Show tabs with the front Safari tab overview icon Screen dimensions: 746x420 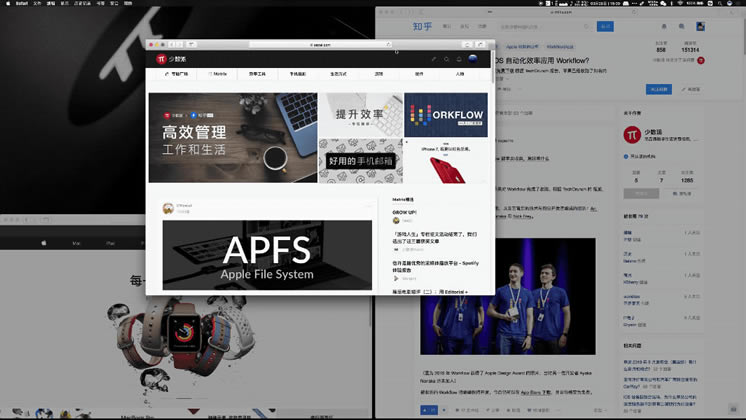(x=480, y=44)
